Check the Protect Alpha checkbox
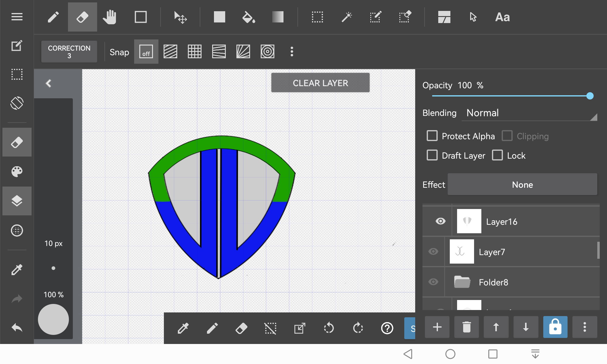 [x=432, y=136]
